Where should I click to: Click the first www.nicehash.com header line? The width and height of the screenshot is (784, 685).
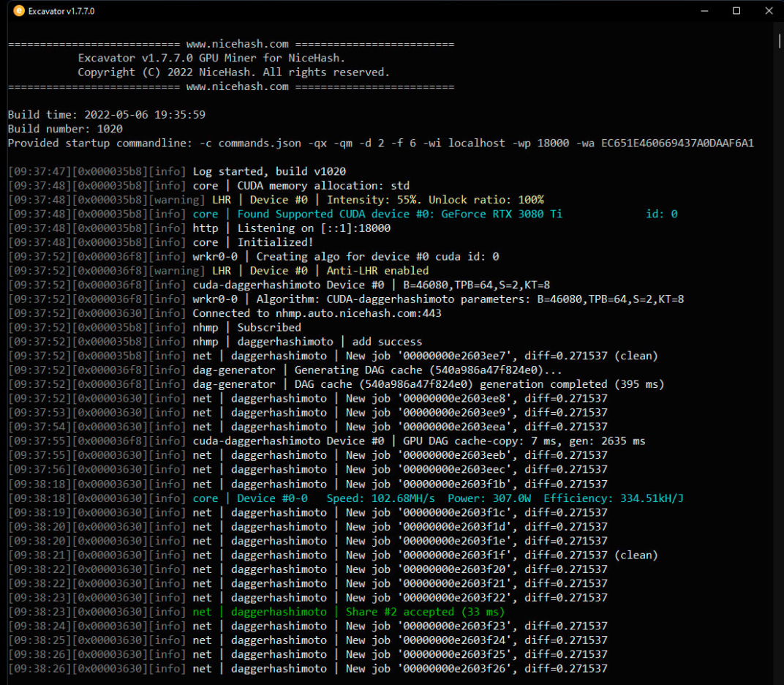[231, 44]
